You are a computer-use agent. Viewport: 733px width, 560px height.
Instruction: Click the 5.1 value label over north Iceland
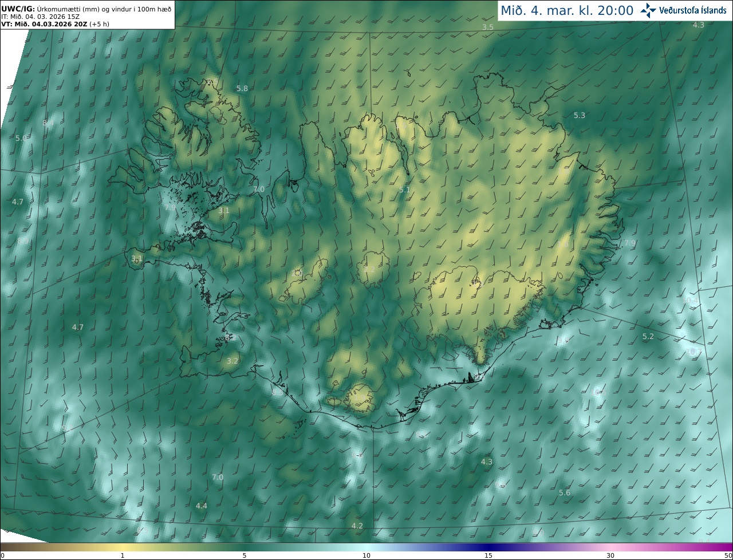click(405, 190)
